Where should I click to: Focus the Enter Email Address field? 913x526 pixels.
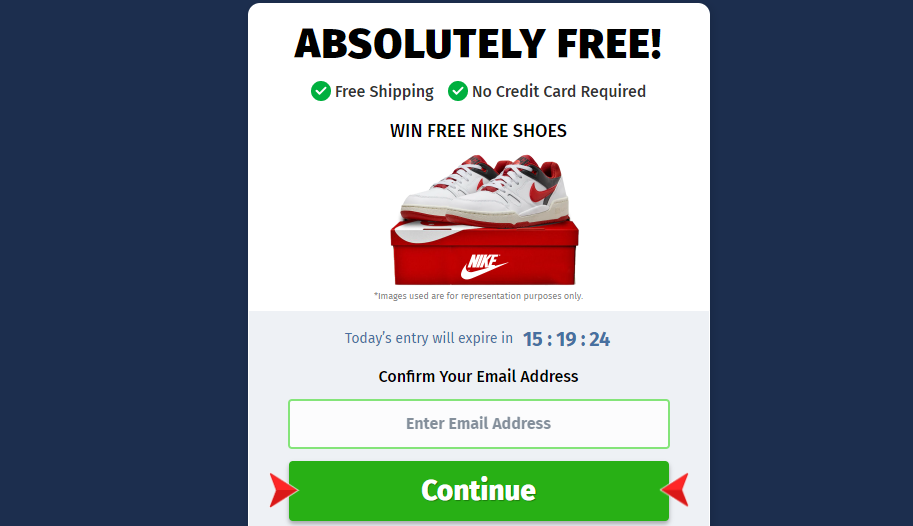click(479, 423)
